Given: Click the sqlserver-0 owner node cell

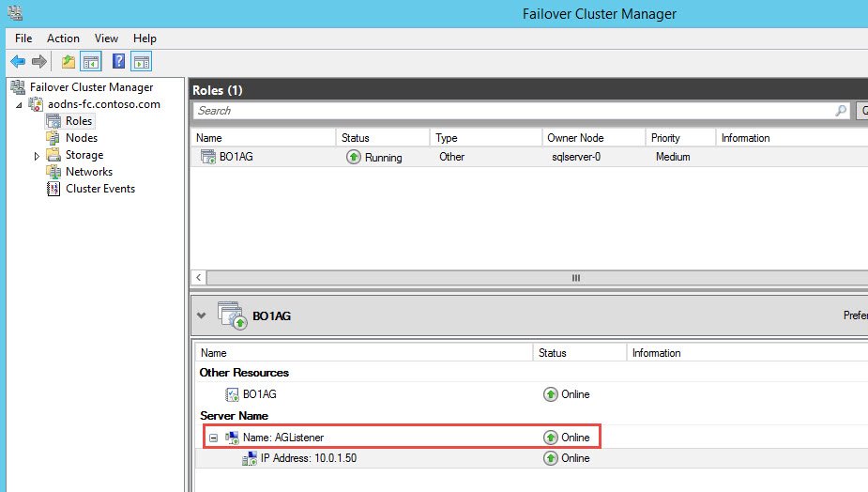Looking at the screenshot, I should pos(576,157).
